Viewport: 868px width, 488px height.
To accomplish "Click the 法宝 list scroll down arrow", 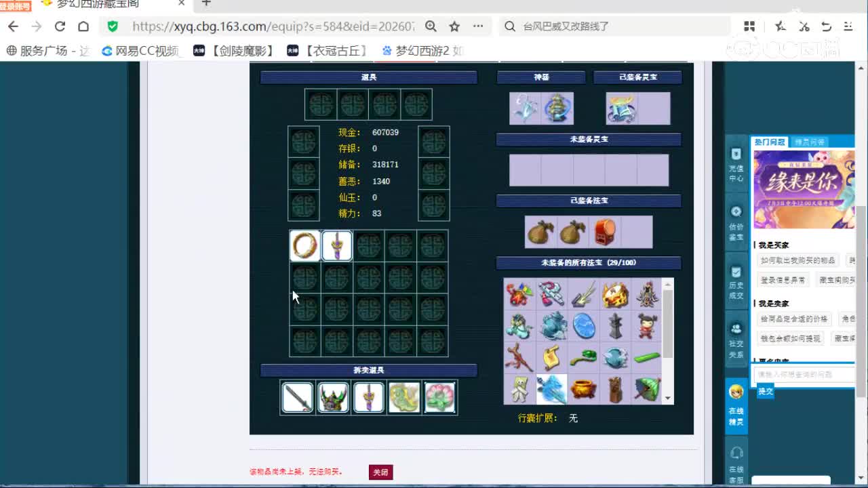I will pyautogui.click(x=668, y=399).
